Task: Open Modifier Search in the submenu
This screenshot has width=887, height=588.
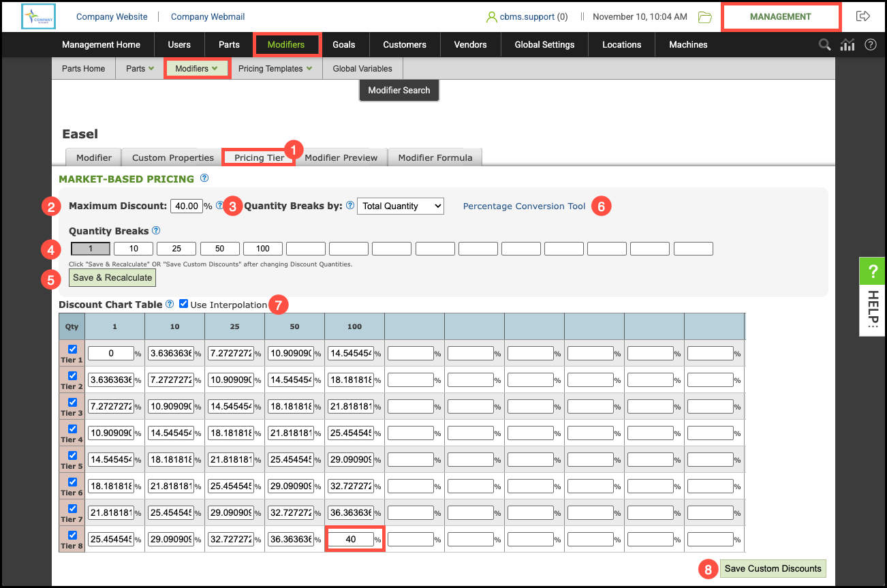Action: point(399,91)
